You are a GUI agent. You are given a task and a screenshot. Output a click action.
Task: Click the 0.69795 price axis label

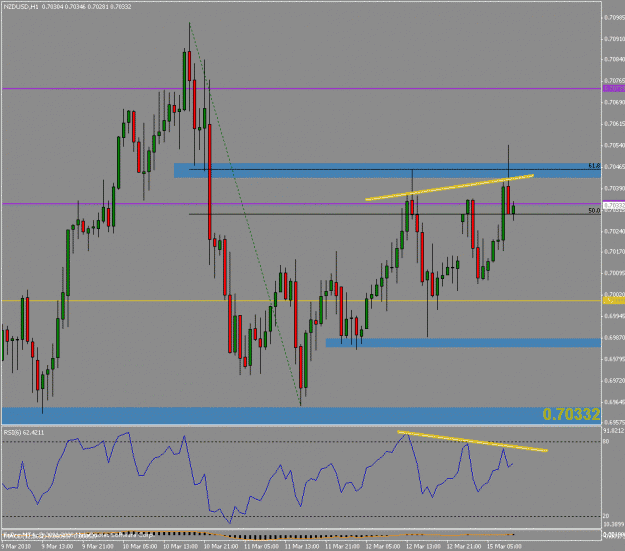point(614,359)
